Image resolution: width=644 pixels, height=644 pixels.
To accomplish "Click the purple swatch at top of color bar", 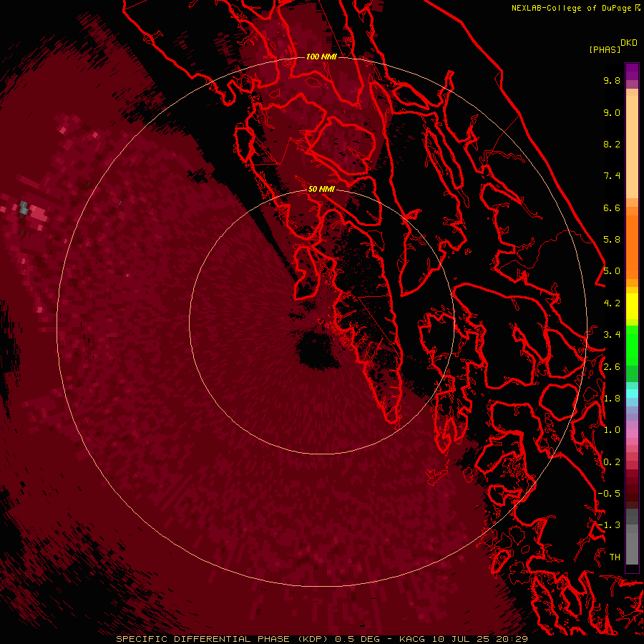I will point(632,72).
